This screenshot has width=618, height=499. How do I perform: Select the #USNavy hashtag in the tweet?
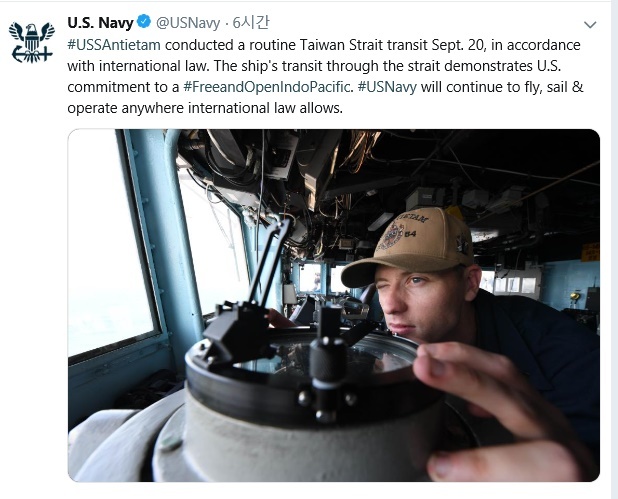tap(388, 87)
